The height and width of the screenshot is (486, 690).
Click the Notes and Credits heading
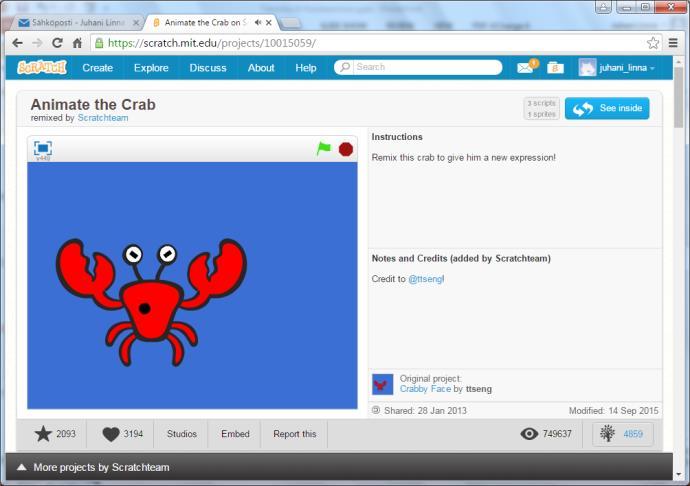click(x=461, y=258)
